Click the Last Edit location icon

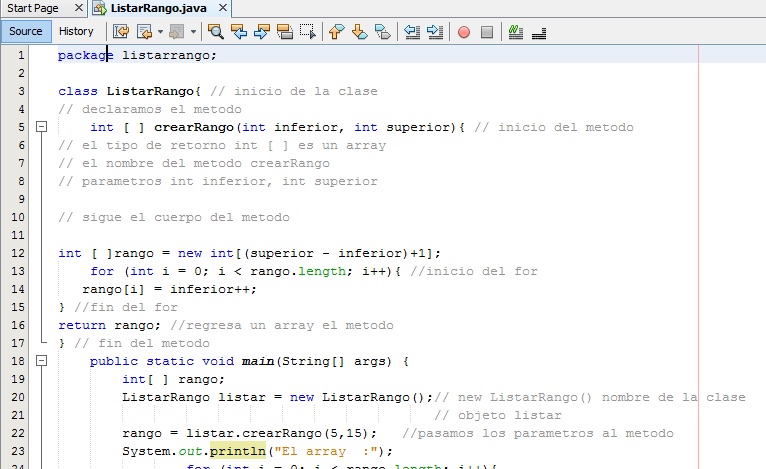click(121, 31)
